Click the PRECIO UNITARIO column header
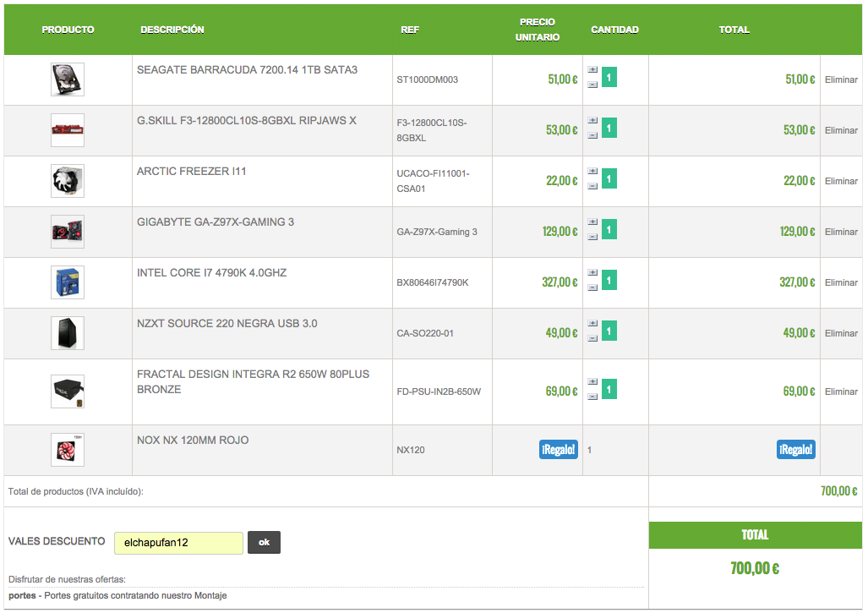The height and width of the screenshot is (613, 868). (x=537, y=30)
